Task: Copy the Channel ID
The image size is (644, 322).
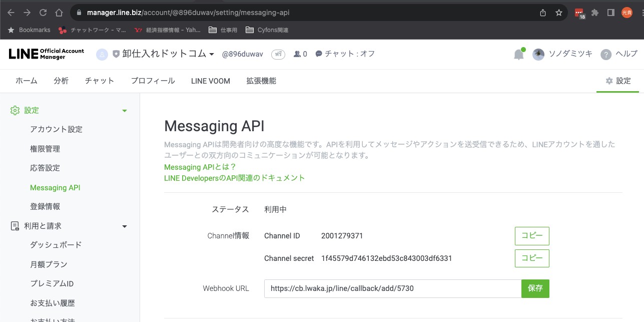Action: (x=532, y=236)
